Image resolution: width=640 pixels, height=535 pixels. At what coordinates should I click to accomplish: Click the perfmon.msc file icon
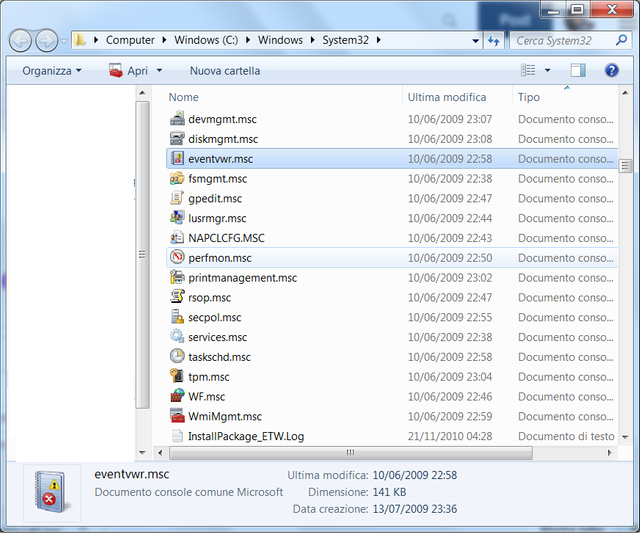[x=177, y=258]
